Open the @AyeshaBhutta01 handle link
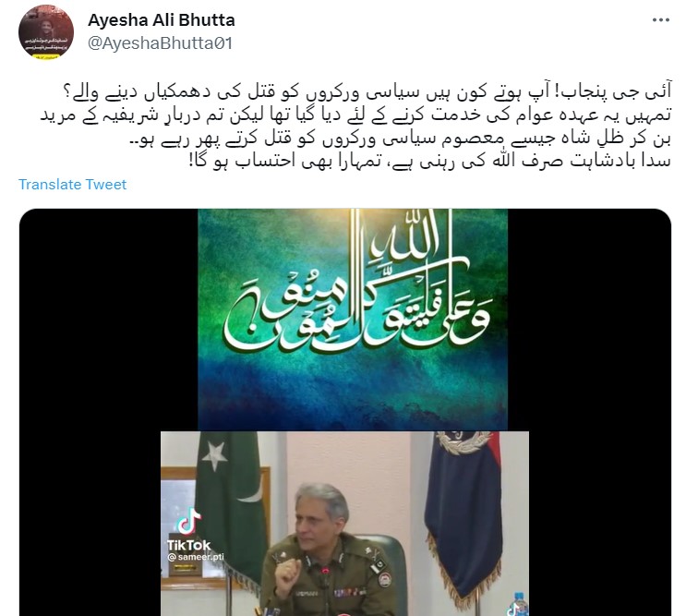686x616 pixels. point(160,43)
